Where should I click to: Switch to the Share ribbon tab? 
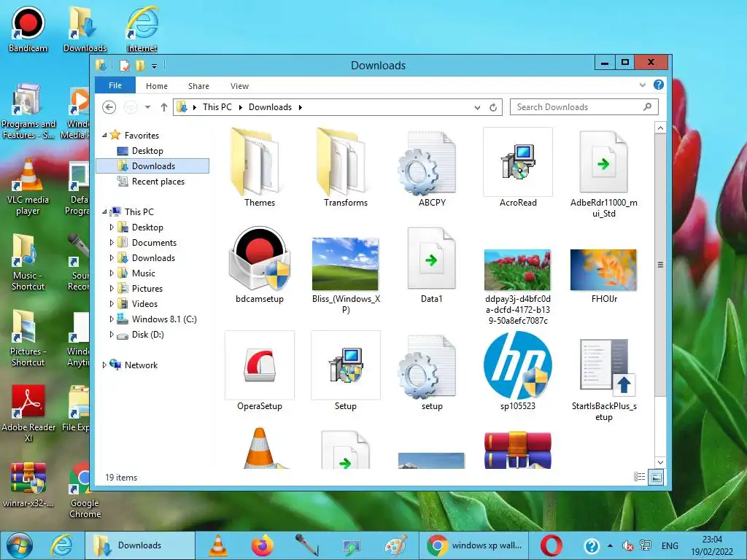click(x=198, y=86)
